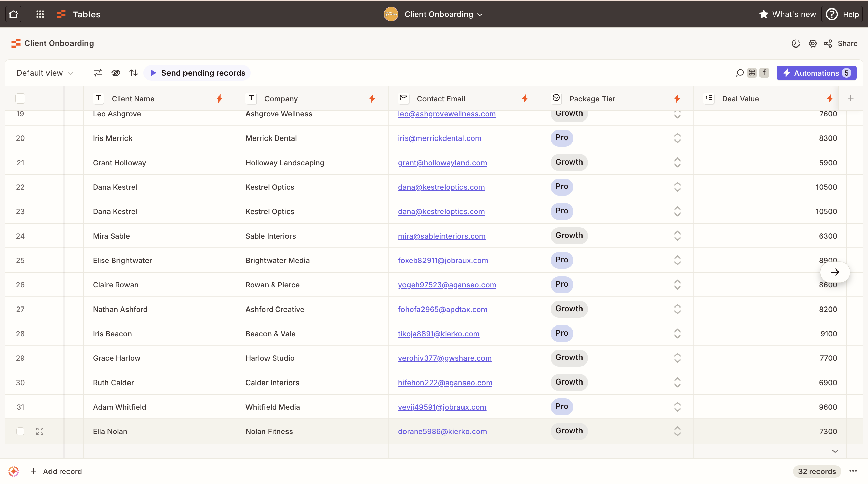The width and height of the screenshot is (868, 484).
Task: Click the cell 'Brightwater Media'
Action: point(312,260)
